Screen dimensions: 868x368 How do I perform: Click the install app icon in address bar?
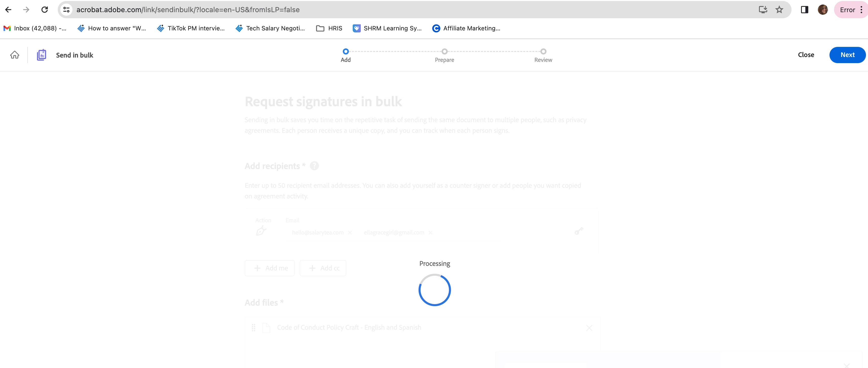[763, 10]
